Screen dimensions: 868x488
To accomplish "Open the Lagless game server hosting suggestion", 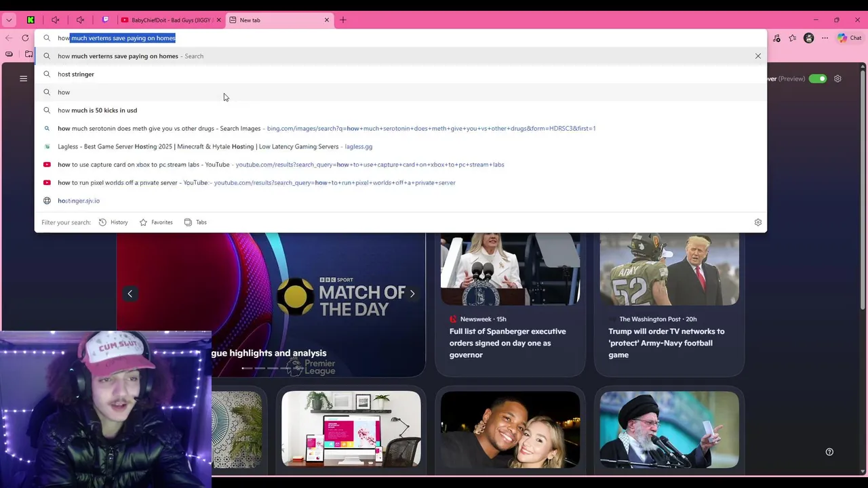I will coord(400,146).
